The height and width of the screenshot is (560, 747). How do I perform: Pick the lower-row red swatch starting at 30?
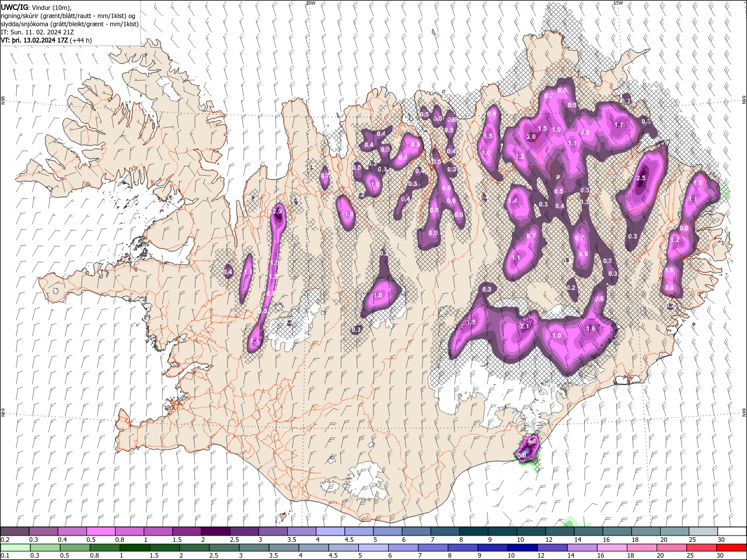pyautogui.click(x=731, y=548)
